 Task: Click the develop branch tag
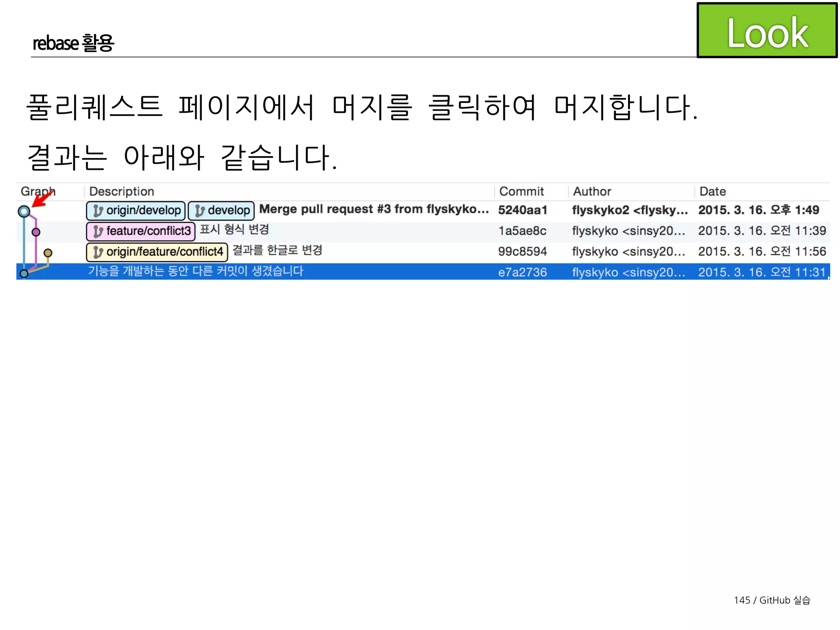tap(221, 210)
